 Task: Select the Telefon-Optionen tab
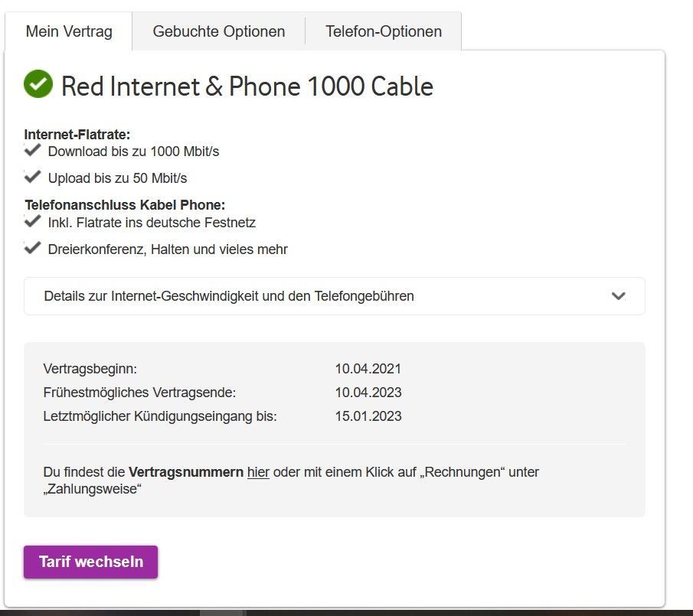tap(384, 31)
